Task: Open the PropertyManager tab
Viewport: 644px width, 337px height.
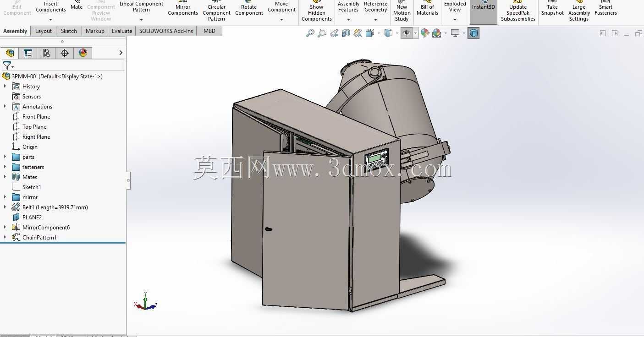Action: tap(28, 53)
